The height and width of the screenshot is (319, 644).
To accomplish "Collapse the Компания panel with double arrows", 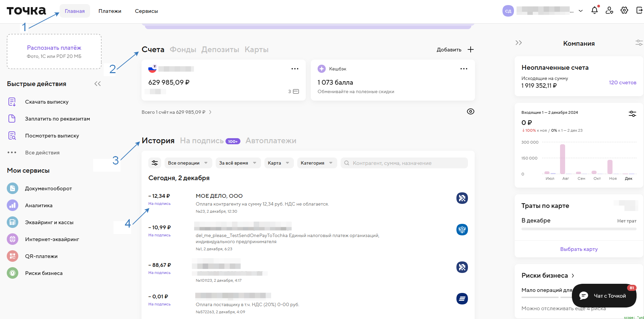I will point(518,43).
